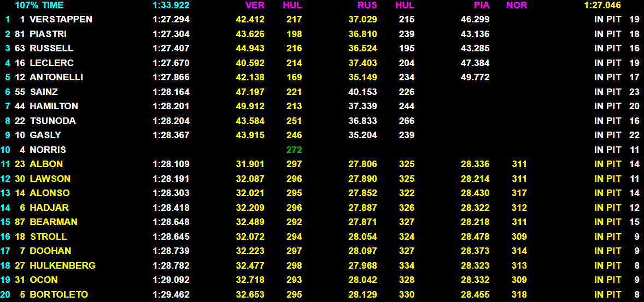Screen dimensions: 644x302
Task: Click speed value 318 in Bortoleto's row
Action: click(x=519, y=294)
